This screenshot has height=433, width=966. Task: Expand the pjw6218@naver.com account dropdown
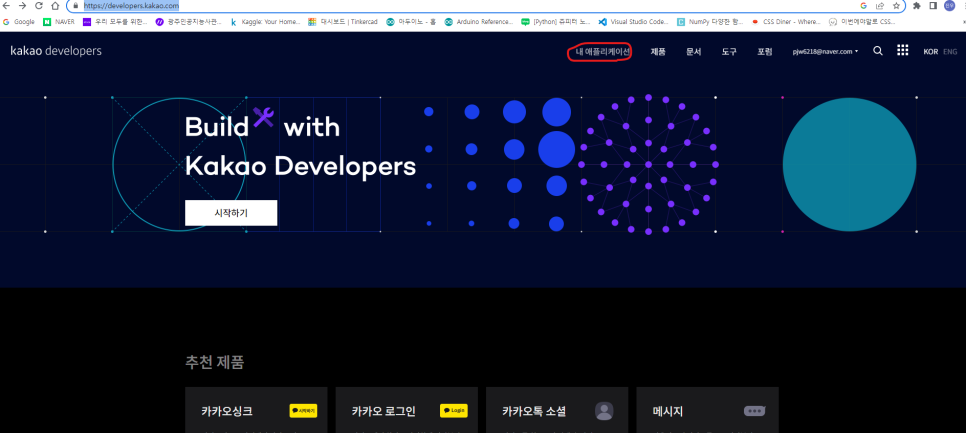click(x=826, y=52)
